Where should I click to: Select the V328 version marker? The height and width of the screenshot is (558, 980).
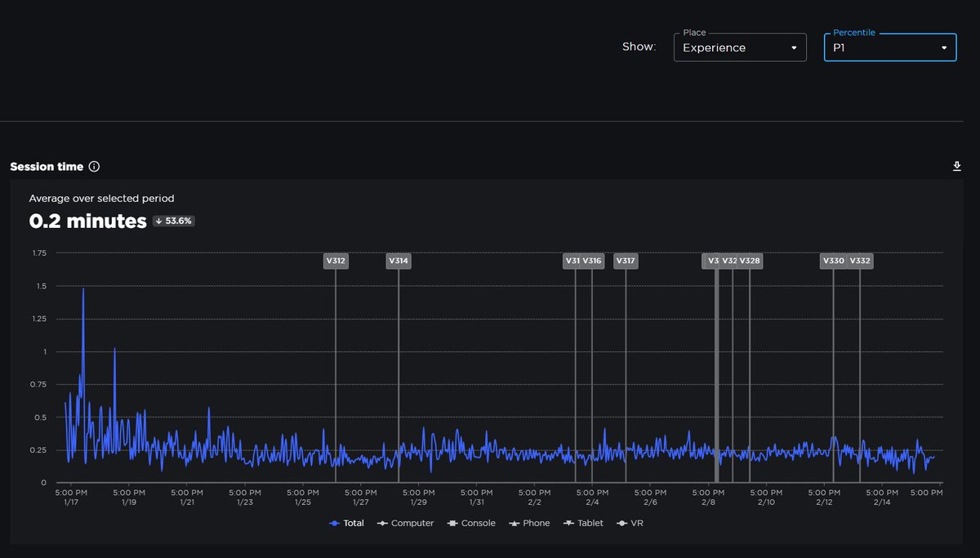tap(750, 261)
